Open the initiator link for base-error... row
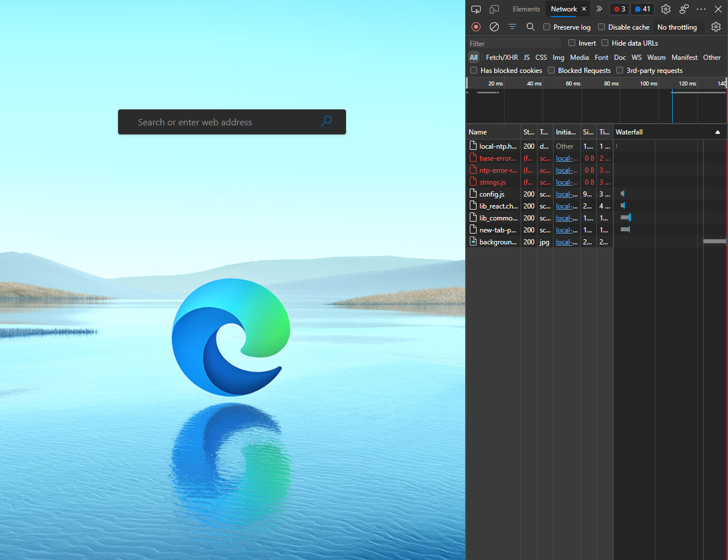728x560 pixels. point(567,158)
